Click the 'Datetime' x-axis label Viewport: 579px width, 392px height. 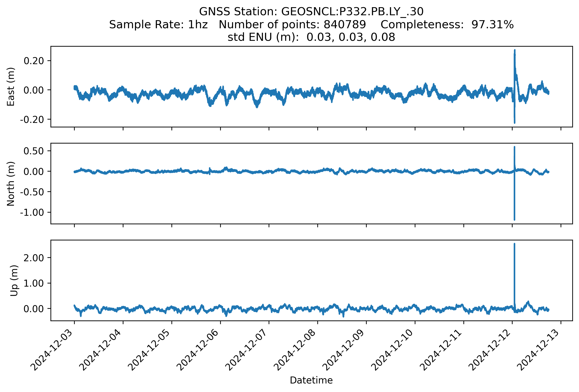tap(311, 380)
